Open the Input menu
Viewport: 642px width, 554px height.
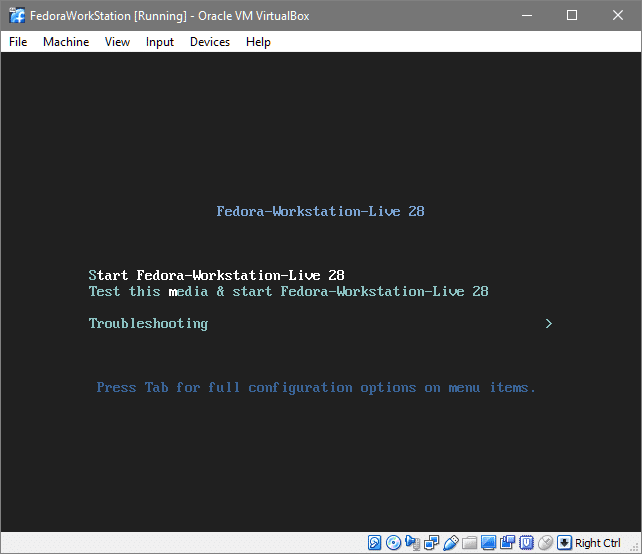pos(160,42)
